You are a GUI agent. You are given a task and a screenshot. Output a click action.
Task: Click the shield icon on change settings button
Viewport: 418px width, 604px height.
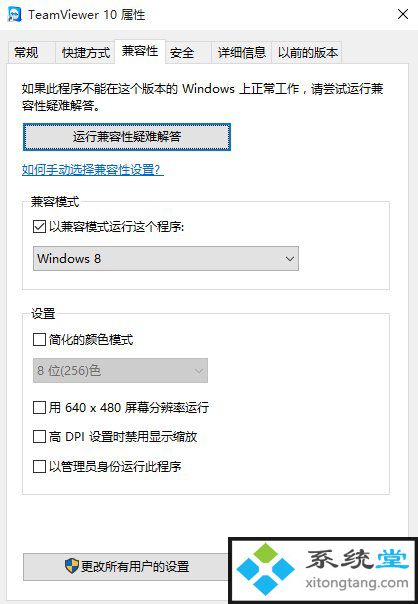(71, 566)
